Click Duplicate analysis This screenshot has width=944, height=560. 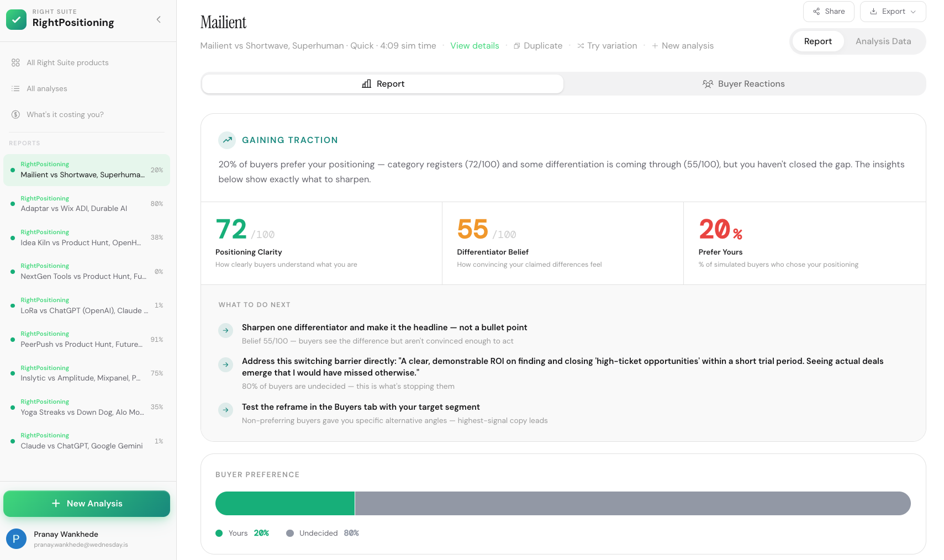[x=538, y=46]
